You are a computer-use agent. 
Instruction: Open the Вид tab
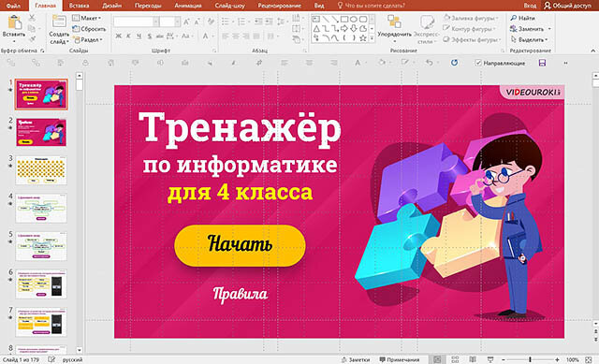click(x=319, y=6)
